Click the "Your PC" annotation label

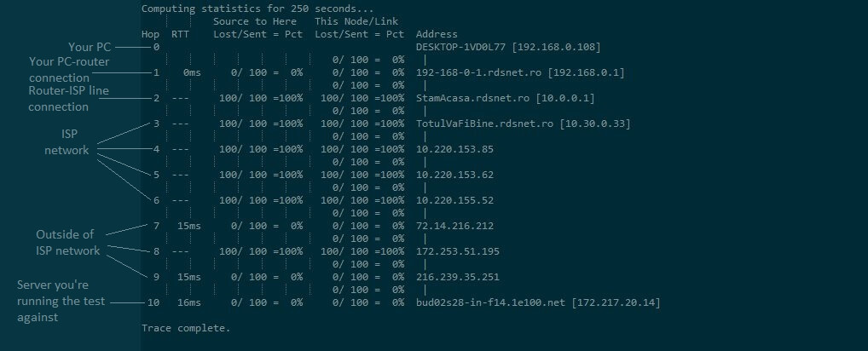90,47
